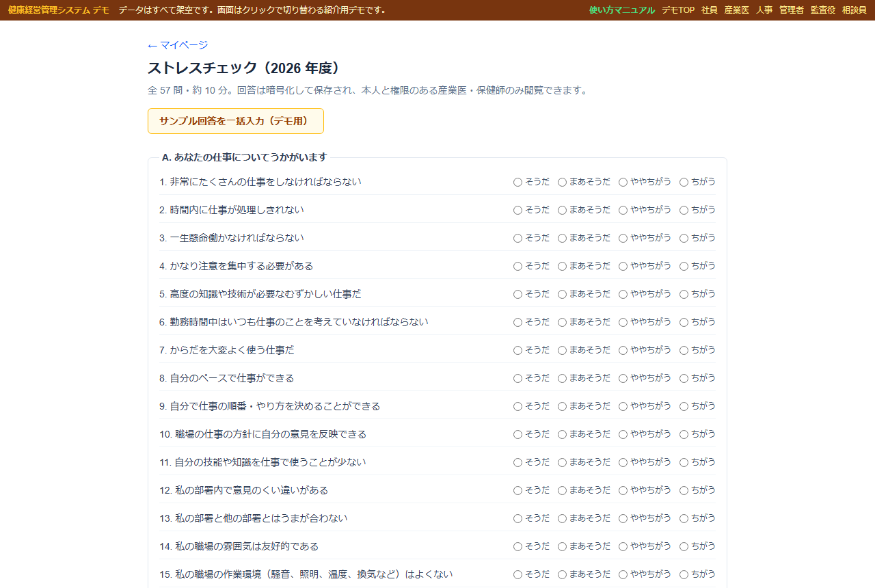
Task: Go to デモTOP in top bar
Action: (x=677, y=10)
